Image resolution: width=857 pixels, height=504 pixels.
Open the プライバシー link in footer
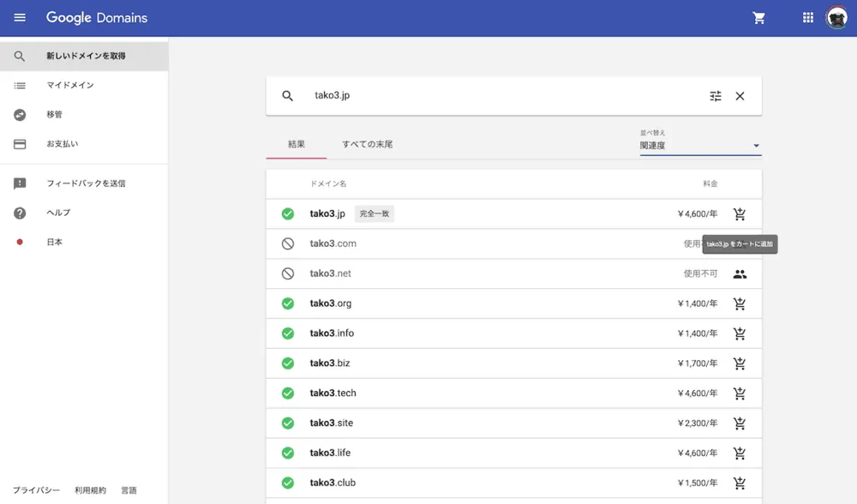(x=34, y=489)
